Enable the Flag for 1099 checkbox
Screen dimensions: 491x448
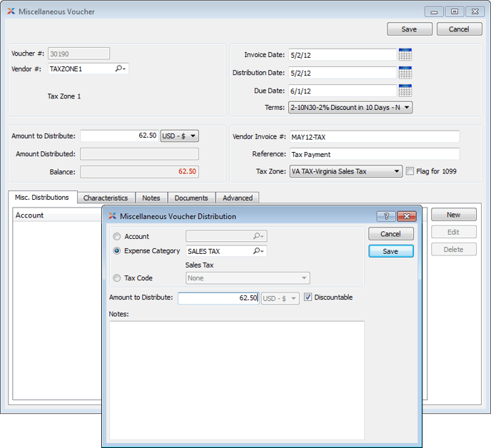410,171
